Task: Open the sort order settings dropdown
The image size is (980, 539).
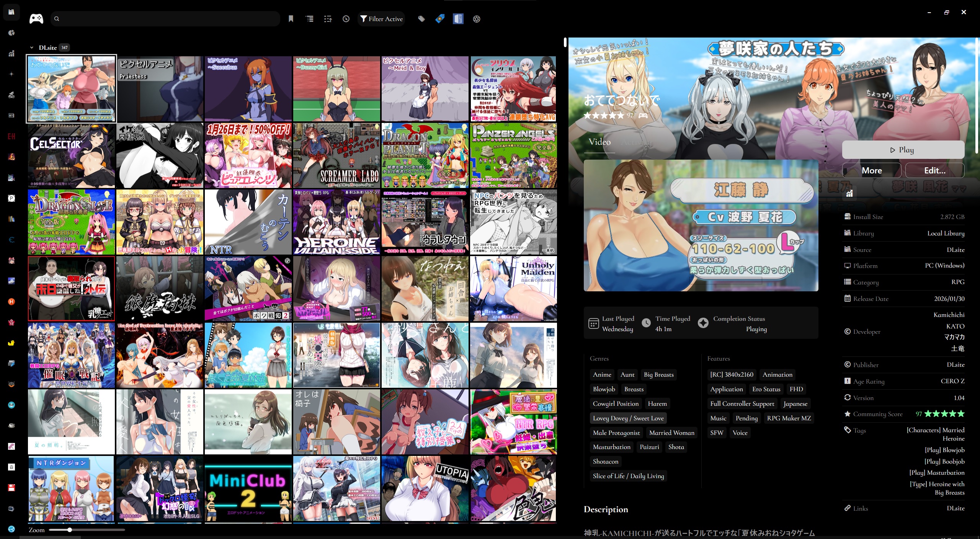Action: [x=328, y=19]
